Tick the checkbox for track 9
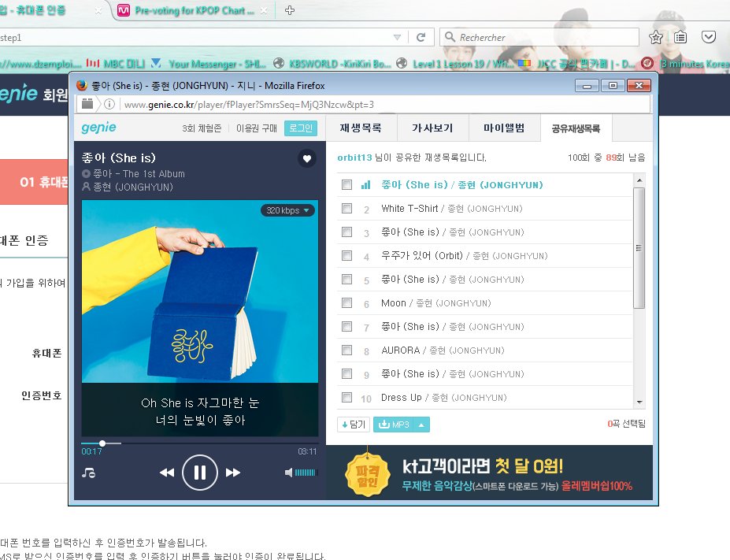Image resolution: width=730 pixels, height=560 pixels. pos(346,373)
